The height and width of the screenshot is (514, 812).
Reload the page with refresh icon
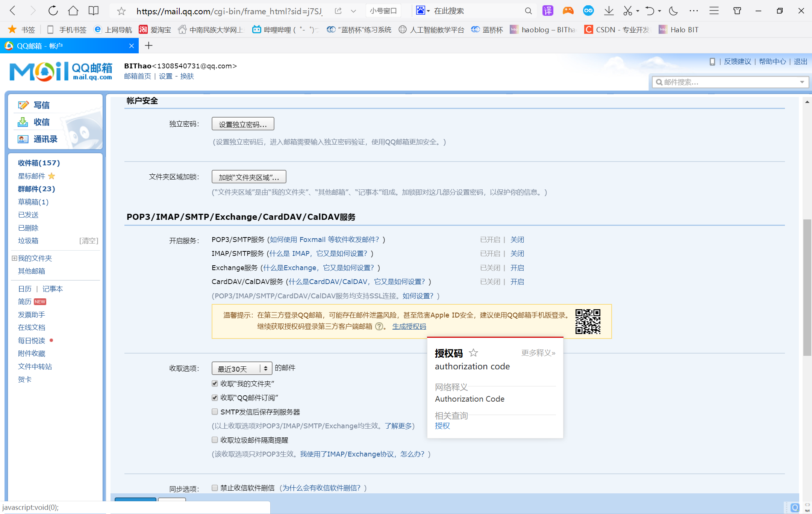click(x=53, y=11)
